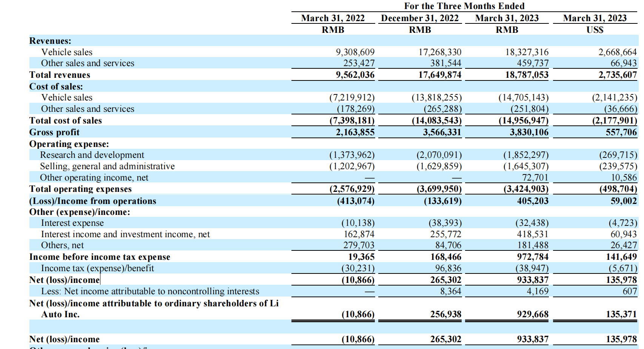Viewport: 644px width, 349px height.
Task: Click the "(Loss)/Income from operations" label
Action: 92,201
